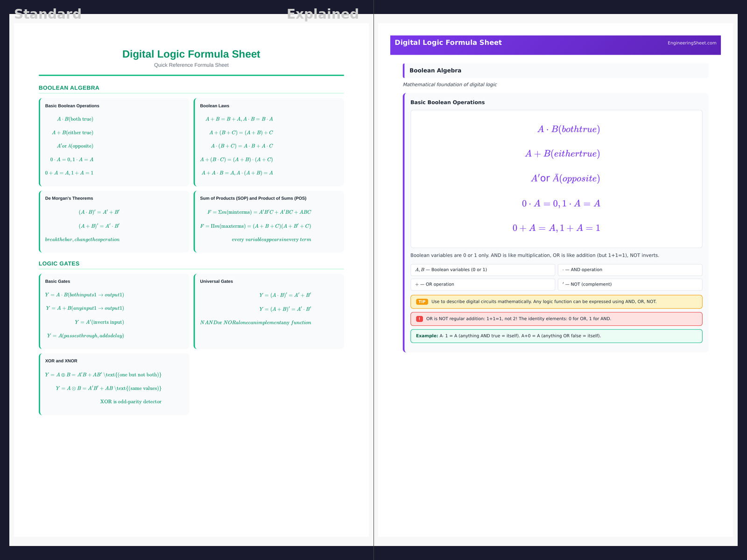Click the red exclamation warning icon
The width and height of the screenshot is (747, 560).
tap(419, 319)
